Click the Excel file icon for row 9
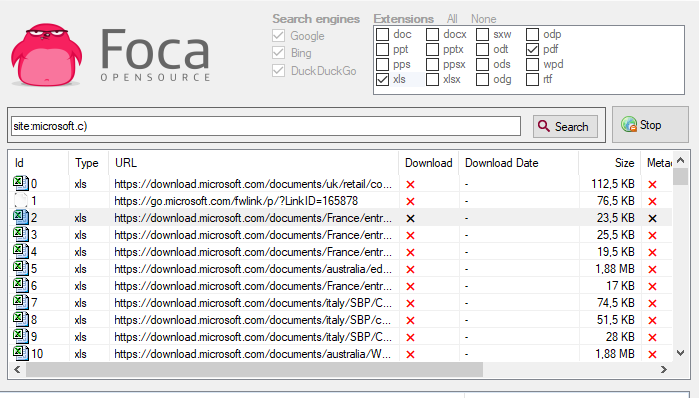The width and height of the screenshot is (699, 398). tap(21, 336)
